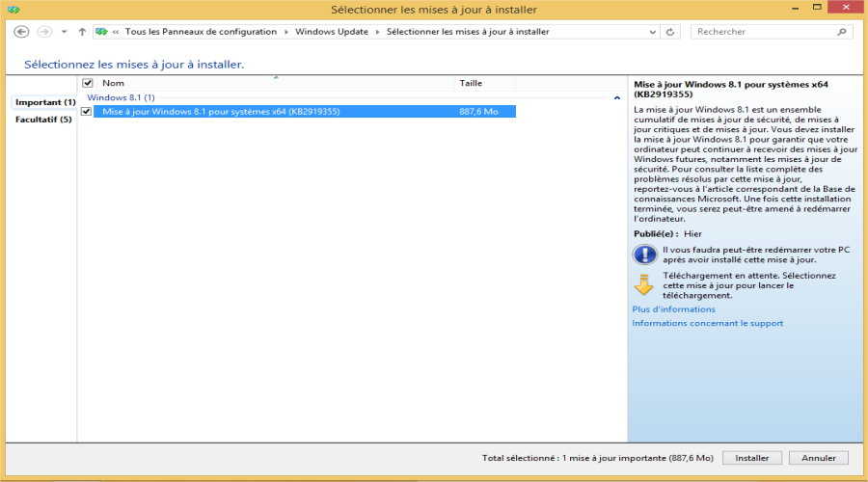The width and height of the screenshot is (868, 482).
Task: Click the 887,6 Mo size cell
Action: [478, 111]
